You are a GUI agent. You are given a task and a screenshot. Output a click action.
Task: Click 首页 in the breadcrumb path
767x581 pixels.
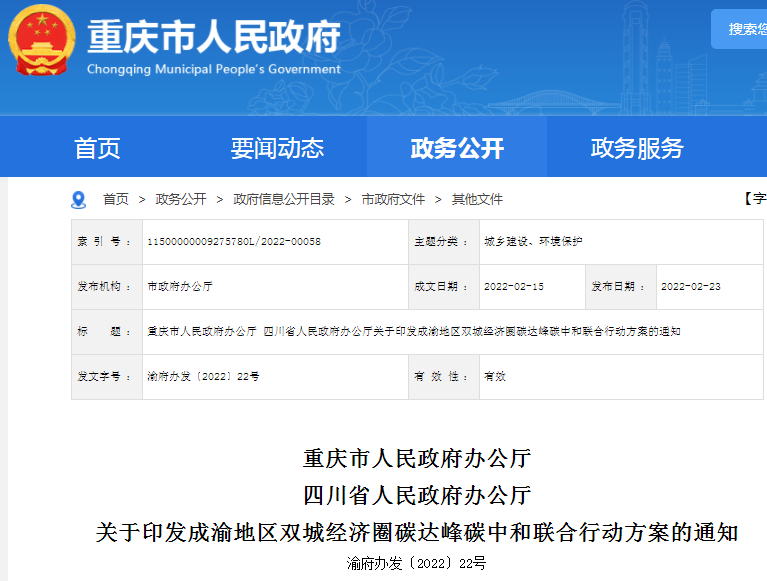click(116, 200)
